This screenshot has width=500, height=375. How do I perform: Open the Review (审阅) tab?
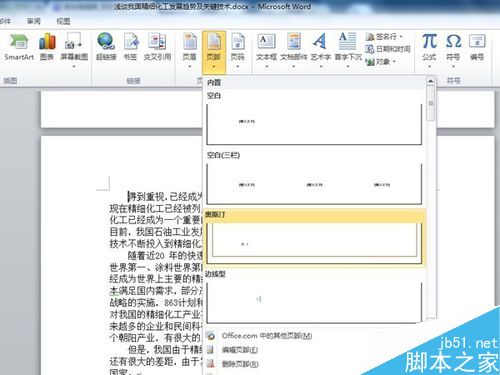33,21
